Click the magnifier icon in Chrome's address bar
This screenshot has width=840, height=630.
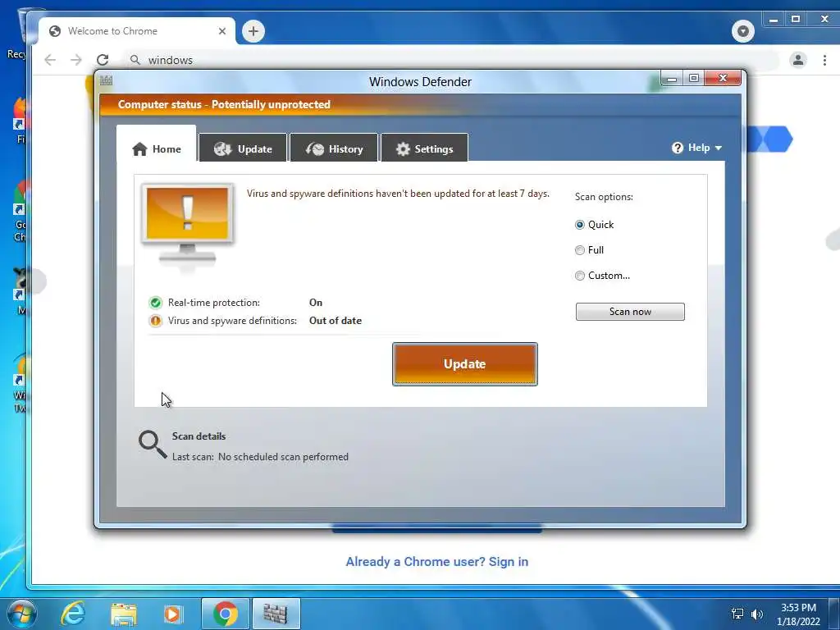coord(135,59)
